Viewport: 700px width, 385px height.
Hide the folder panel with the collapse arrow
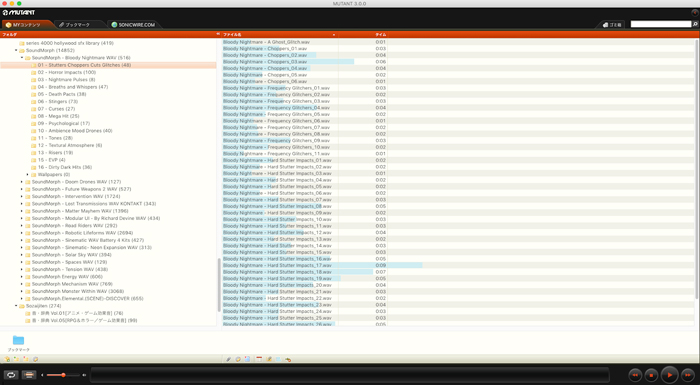click(218, 34)
